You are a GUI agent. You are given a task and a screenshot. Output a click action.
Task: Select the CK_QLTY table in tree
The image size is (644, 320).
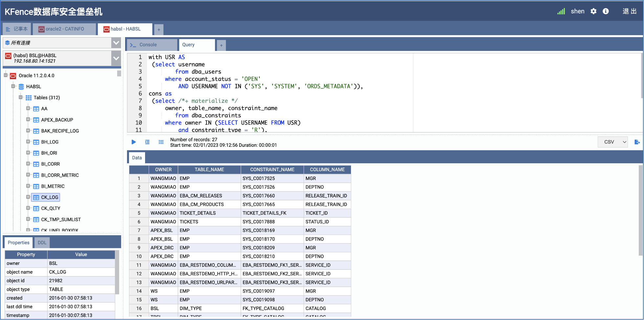[51, 208]
